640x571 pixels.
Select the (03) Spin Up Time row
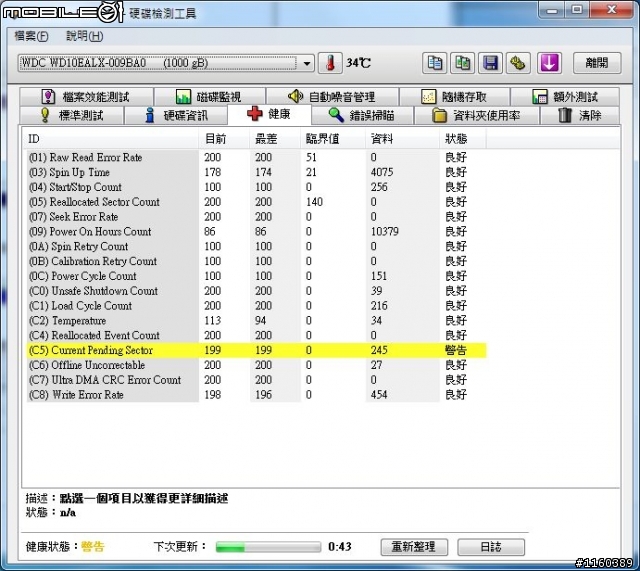point(256,172)
